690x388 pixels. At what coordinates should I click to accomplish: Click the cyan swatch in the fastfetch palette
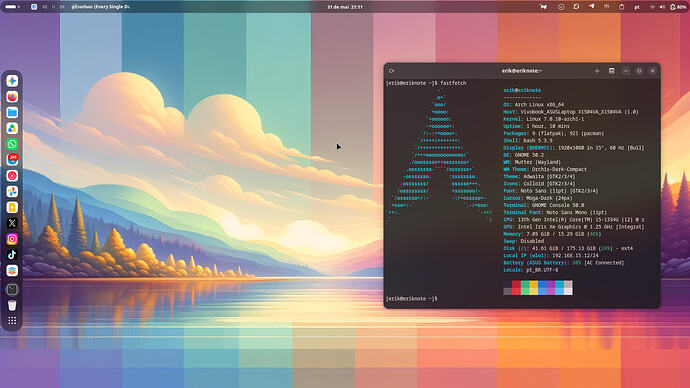click(560, 288)
